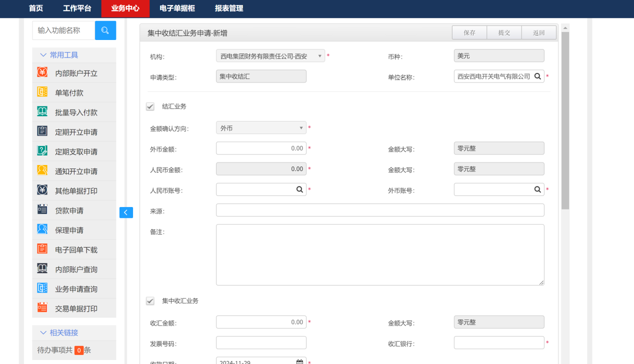This screenshot has width=634, height=364.
Task: Open the 机构 dropdown list
Action: pos(270,56)
